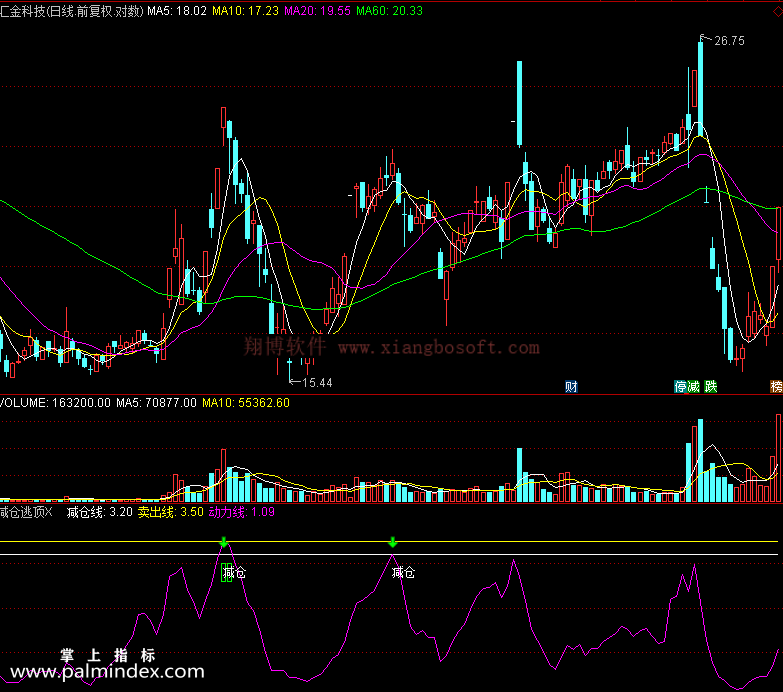
Task: Click the teal 停 suspension badge
Action: click(680, 386)
